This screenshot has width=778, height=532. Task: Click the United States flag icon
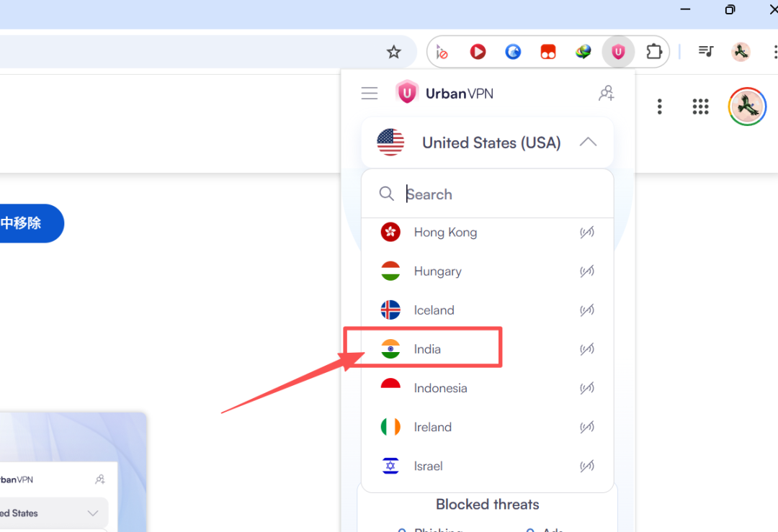tap(390, 143)
